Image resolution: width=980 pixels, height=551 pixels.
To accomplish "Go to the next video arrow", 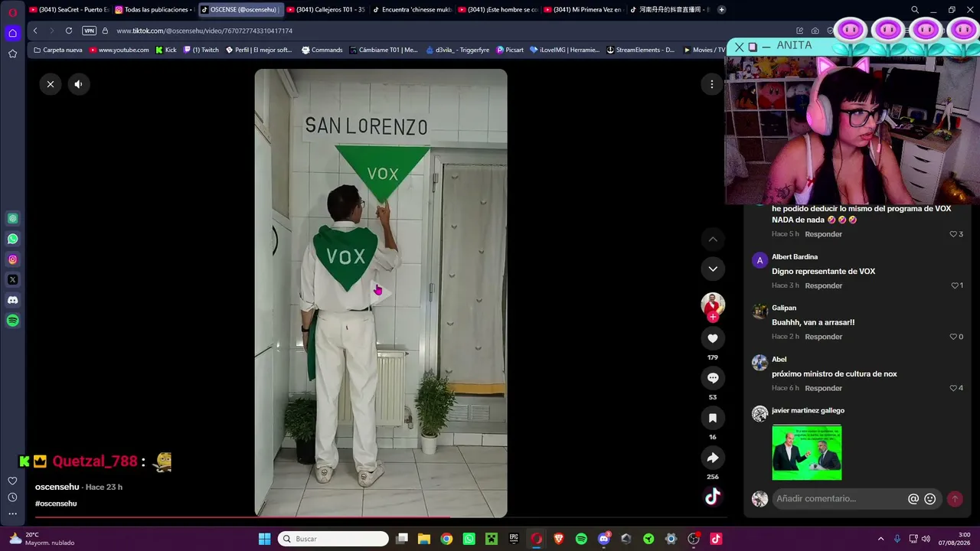I will pyautogui.click(x=713, y=269).
